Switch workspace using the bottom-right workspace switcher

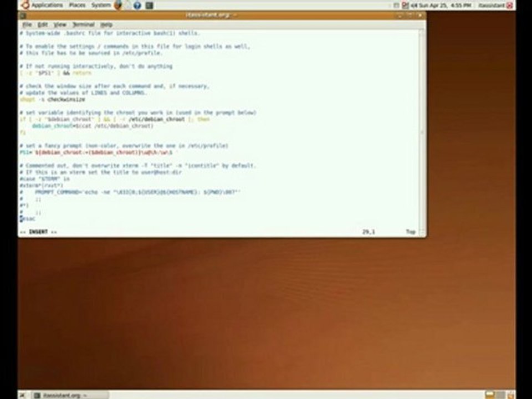(495, 395)
